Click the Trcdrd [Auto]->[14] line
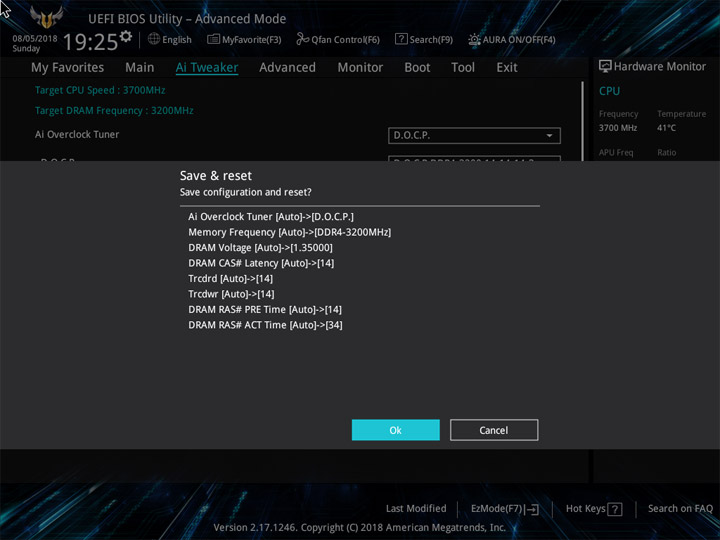720x540 pixels. 231,279
